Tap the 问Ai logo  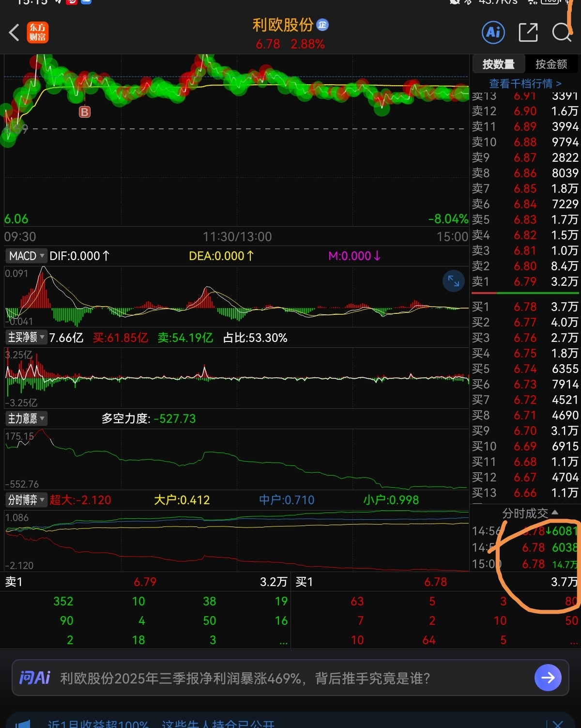[35, 678]
